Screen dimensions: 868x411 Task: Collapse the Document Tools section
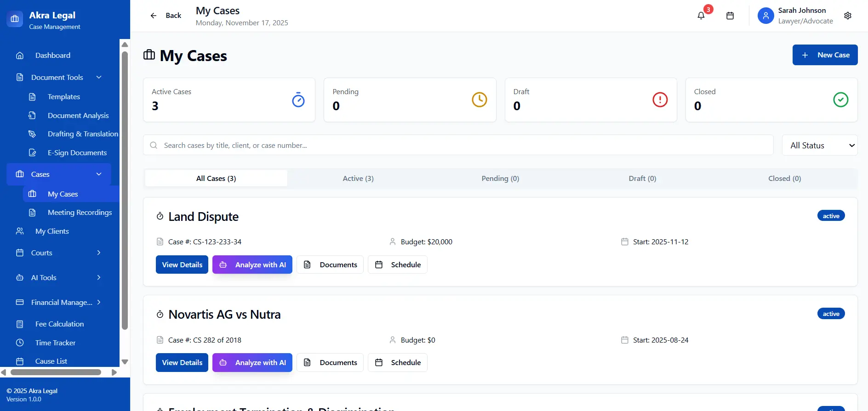[99, 77]
